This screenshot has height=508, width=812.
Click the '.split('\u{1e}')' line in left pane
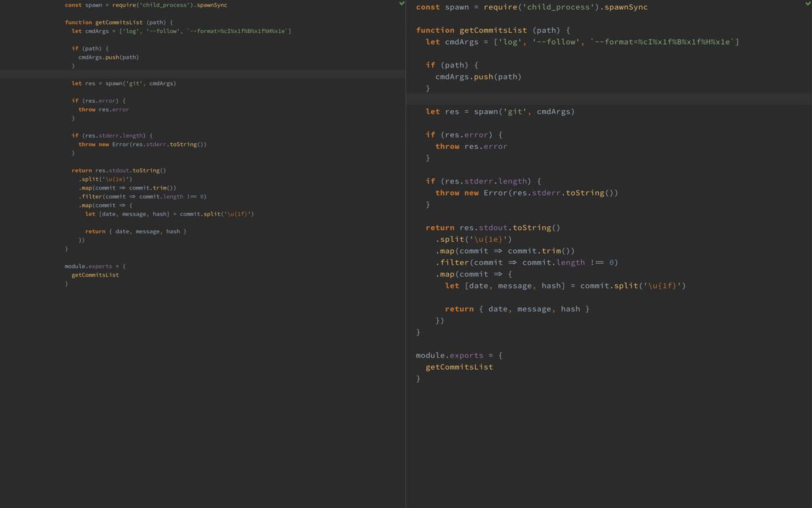tap(105, 179)
